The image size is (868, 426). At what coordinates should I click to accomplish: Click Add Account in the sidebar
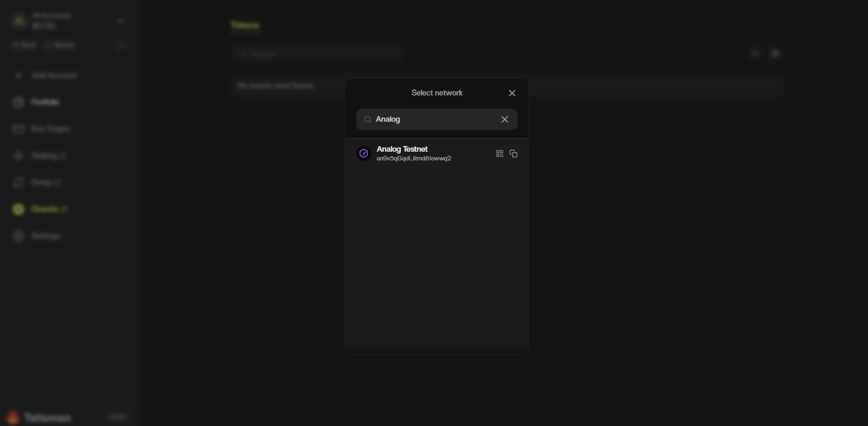pyautogui.click(x=53, y=75)
